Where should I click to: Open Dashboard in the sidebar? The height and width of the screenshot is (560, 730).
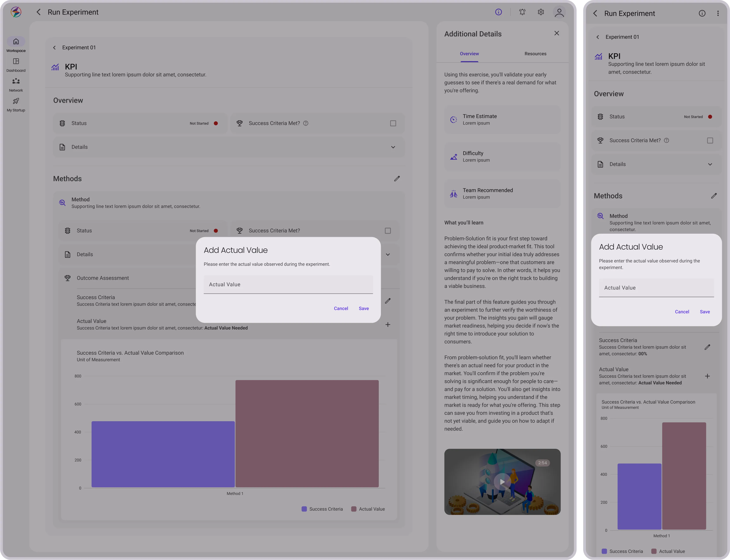pos(16,61)
